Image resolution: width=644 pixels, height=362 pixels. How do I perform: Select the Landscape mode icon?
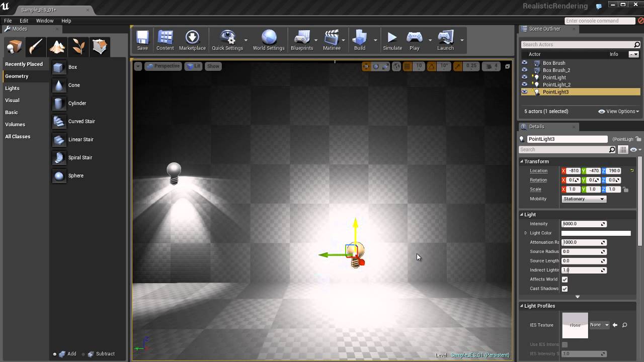pyautogui.click(x=57, y=47)
